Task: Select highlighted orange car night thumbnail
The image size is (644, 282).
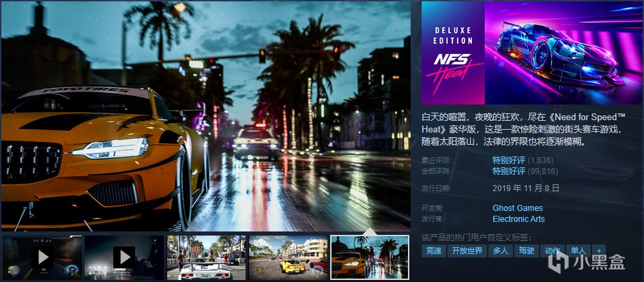Action: [x=370, y=257]
